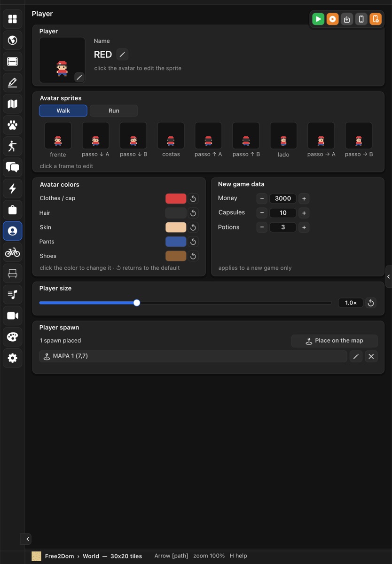Open the bicycle section in sidebar
The width and height of the screenshot is (392, 564).
(x=13, y=252)
